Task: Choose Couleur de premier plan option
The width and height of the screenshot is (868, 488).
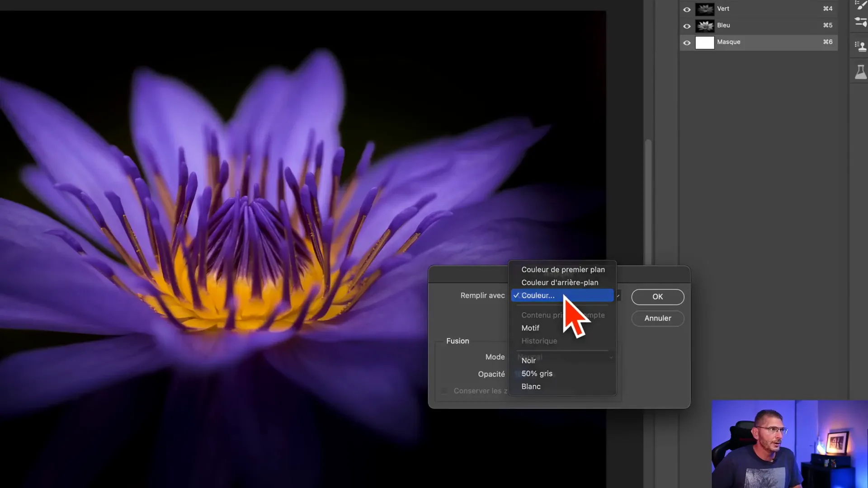Action: tap(563, 270)
